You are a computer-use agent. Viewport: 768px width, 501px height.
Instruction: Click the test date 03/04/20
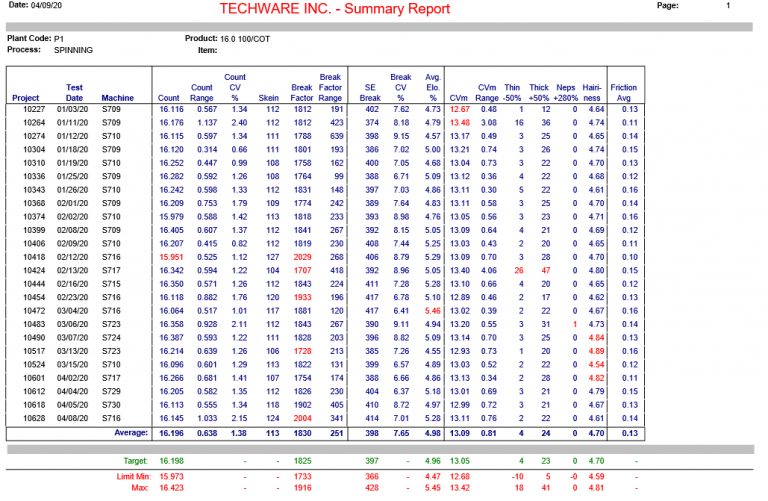point(72,311)
